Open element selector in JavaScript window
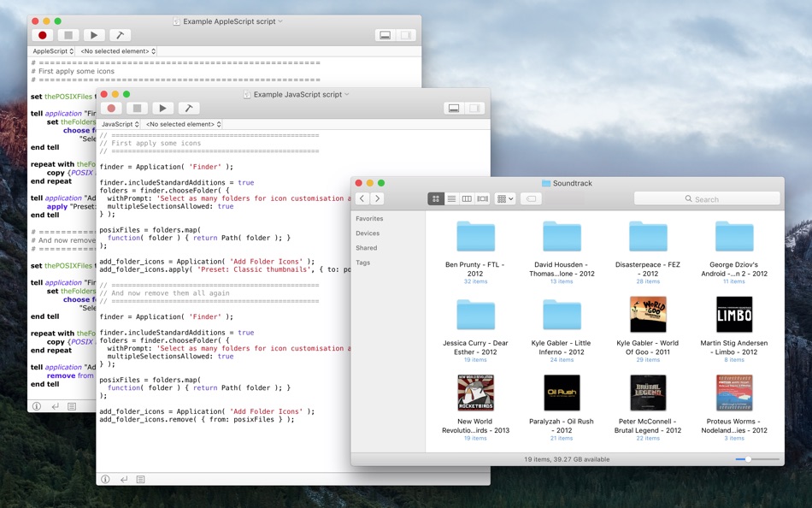812x508 pixels. (183, 124)
